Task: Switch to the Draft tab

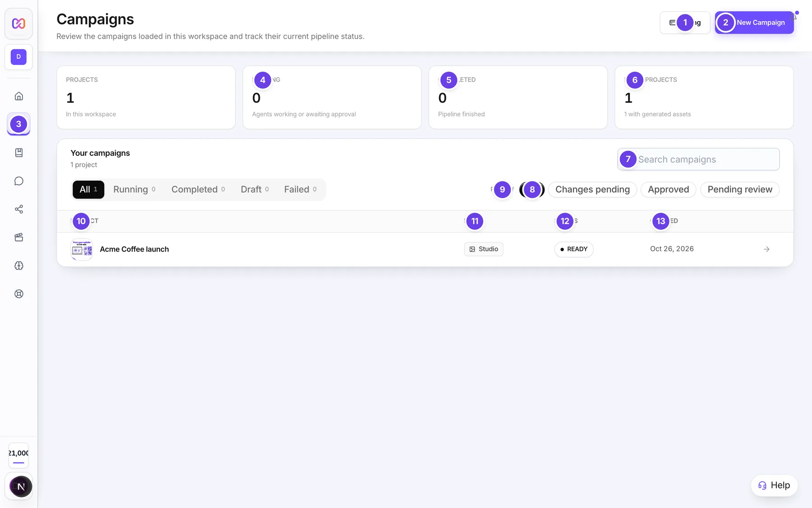Action: (255, 190)
